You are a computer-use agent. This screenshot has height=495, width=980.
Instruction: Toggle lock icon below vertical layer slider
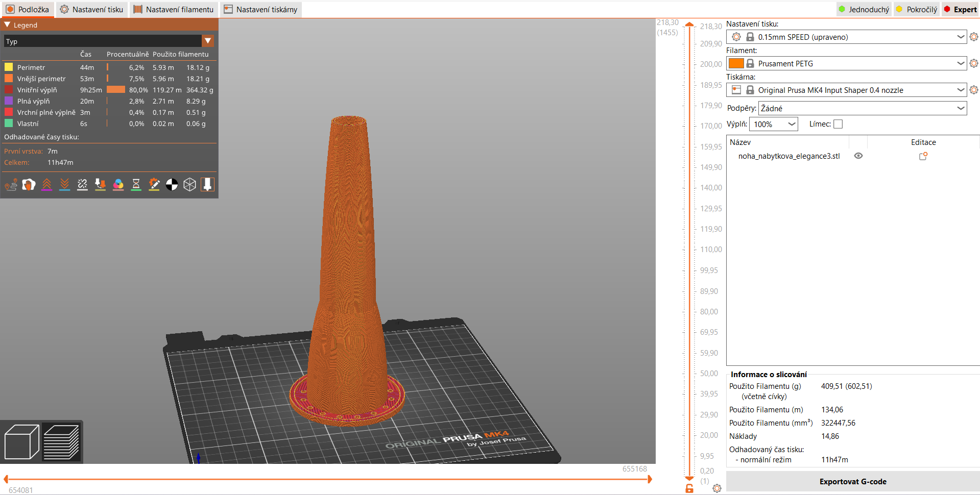689,488
